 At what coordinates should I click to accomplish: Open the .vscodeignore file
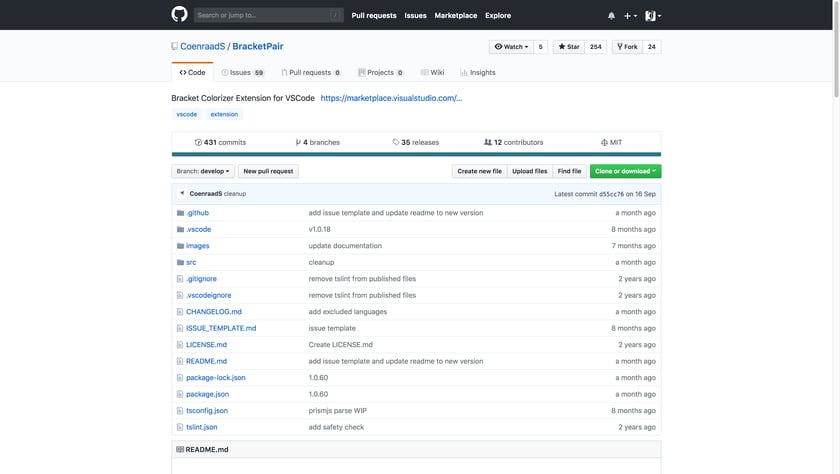tap(208, 295)
